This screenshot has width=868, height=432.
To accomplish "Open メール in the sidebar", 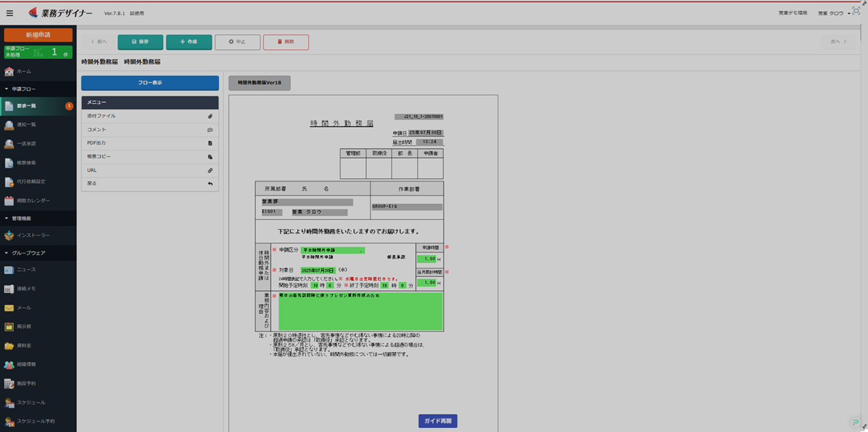I will click(x=38, y=308).
